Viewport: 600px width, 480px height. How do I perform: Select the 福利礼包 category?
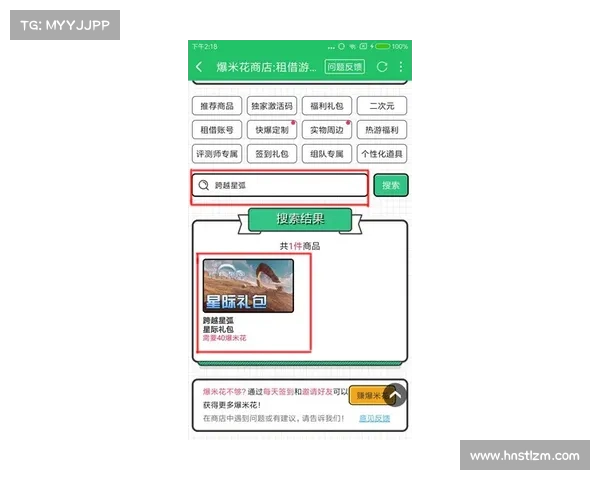click(327, 106)
